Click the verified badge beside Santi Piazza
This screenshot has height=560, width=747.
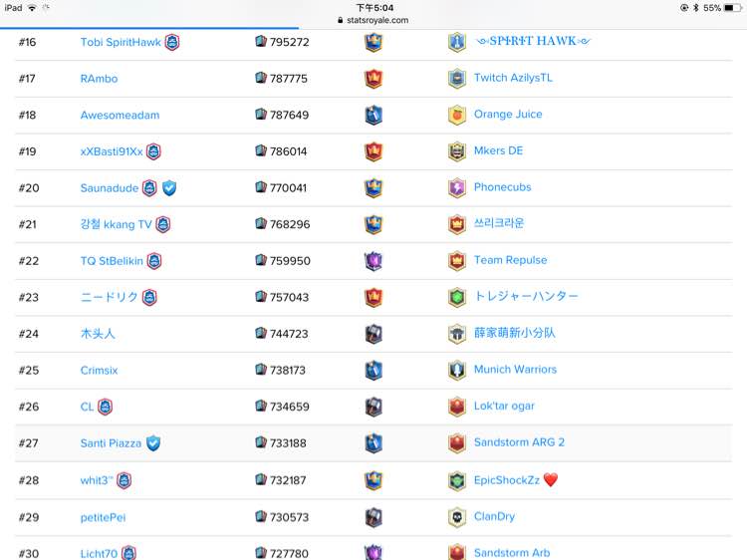coord(153,443)
